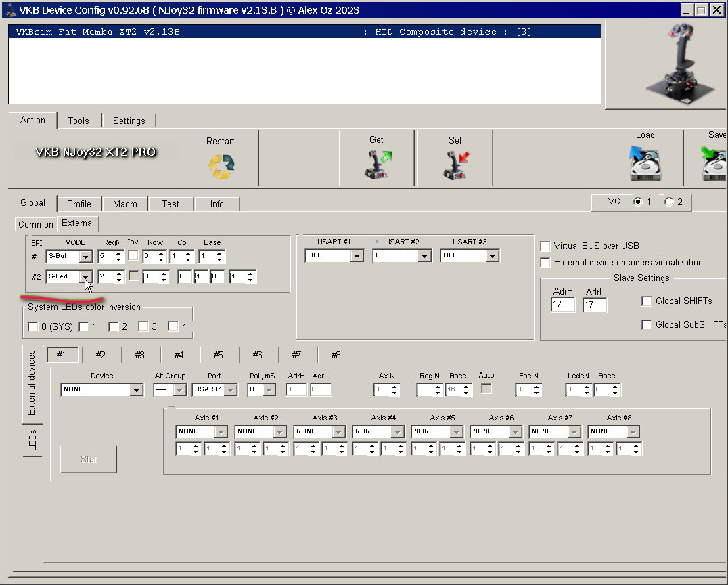Expand SPI #2 MODE S-Led dropdown
The width and height of the screenshot is (728, 585).
86,277
